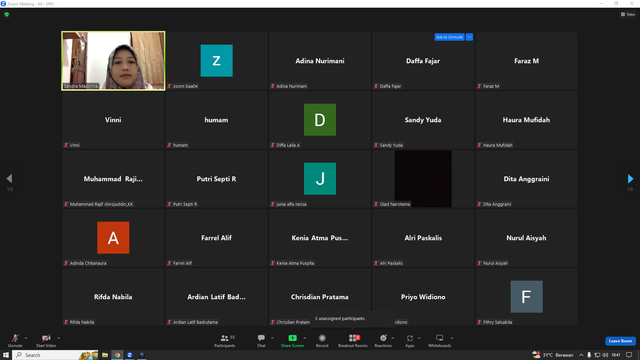Screen dimensions: 640x360
Task: Open video options arrow next to Start Video
Action: click(x=58, y=338)
